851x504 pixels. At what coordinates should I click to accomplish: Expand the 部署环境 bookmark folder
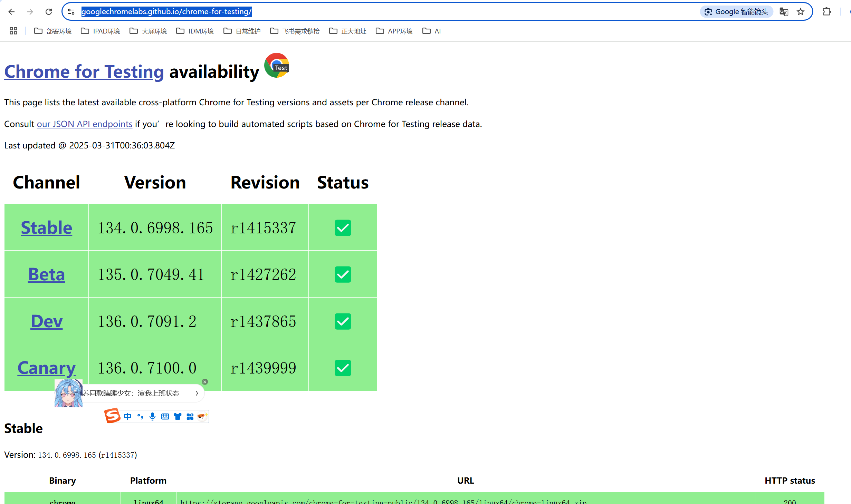[53, 31]
